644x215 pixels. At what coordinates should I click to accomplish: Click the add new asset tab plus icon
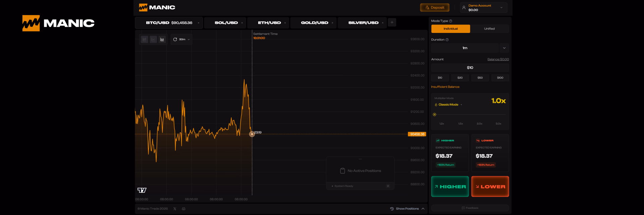tap(392, 23)
